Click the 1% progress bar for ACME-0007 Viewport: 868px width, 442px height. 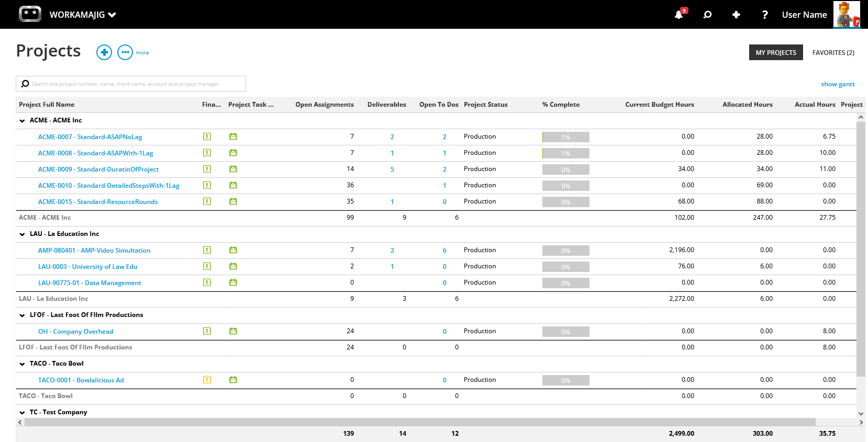click(566, 137)
